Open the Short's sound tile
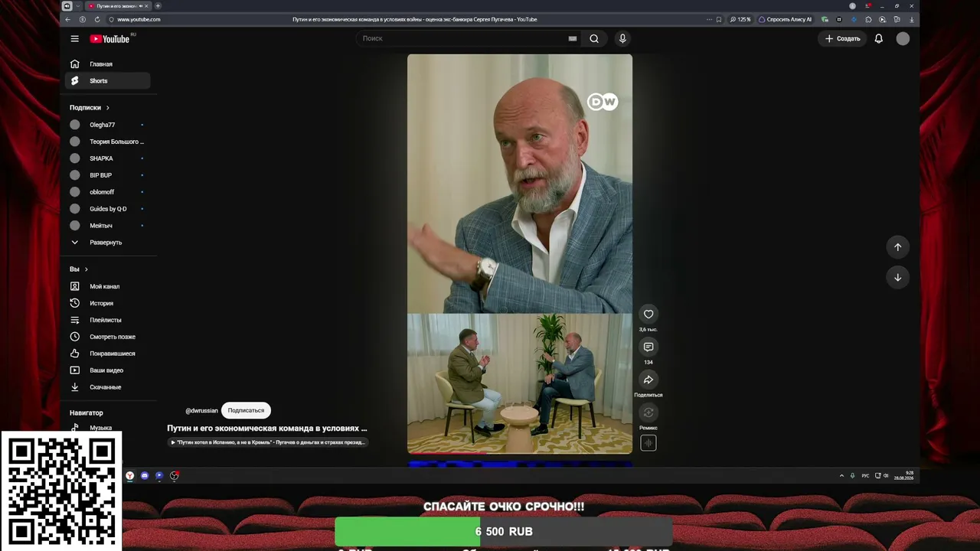 [x=648, y=442]
